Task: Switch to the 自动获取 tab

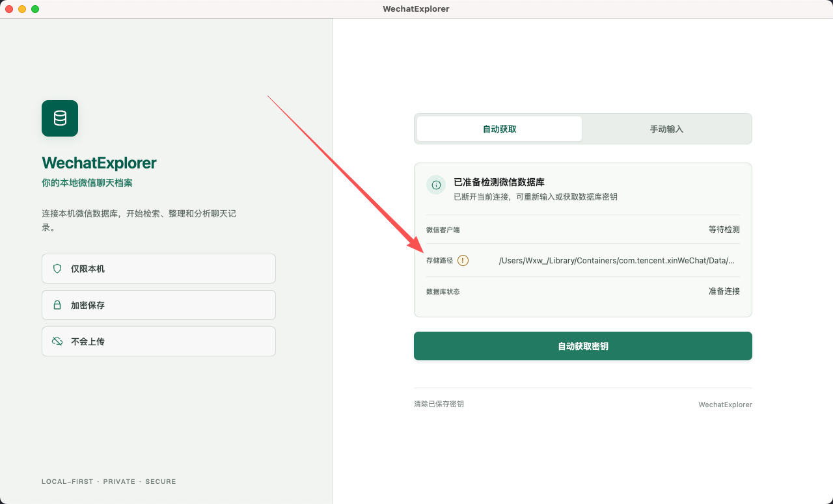Action: (500, 129)
